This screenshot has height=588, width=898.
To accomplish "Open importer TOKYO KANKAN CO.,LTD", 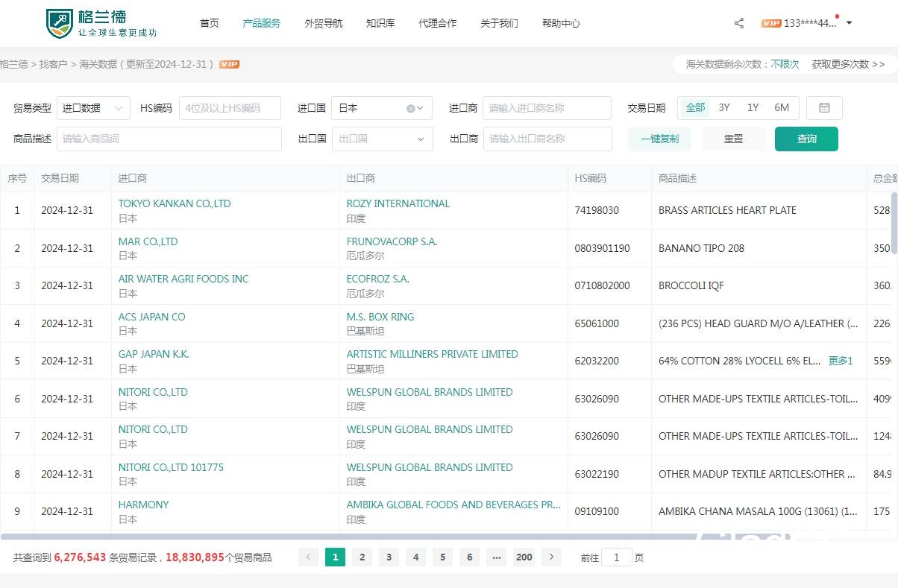I will [175, 203].
